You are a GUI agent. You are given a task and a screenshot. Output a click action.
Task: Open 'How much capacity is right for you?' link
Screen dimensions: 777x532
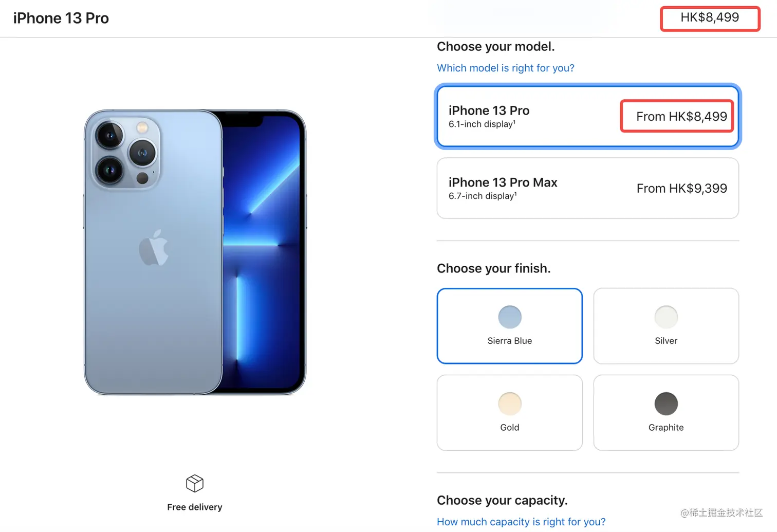[x=521, y=522]
